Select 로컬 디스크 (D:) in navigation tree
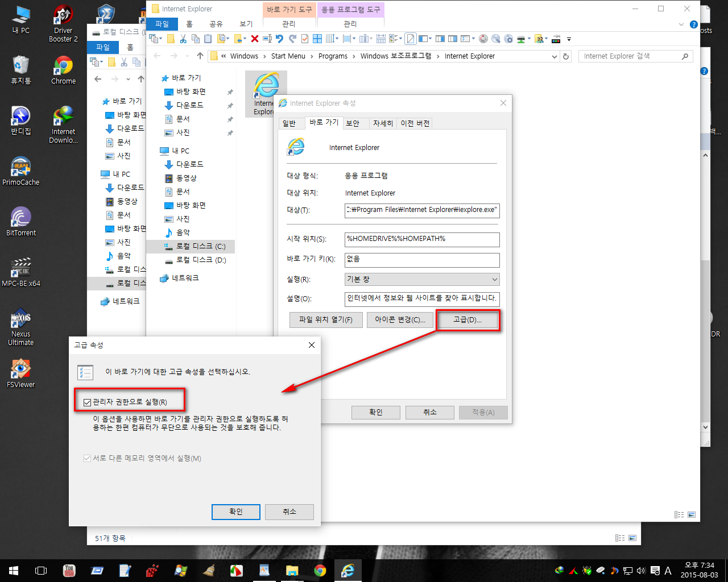The width and height of the screenshot is (728, 582). click(191, 260)
